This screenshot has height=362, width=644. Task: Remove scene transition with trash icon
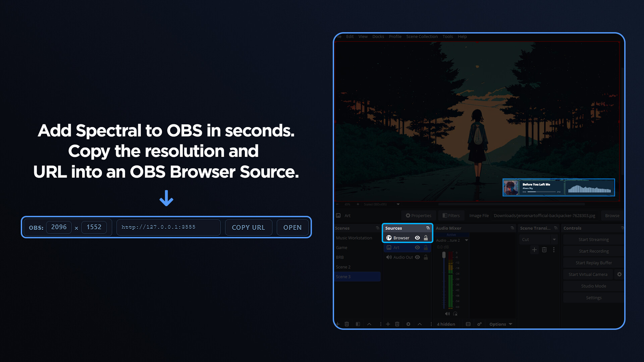pyautogui.click(x=544, y=250)
